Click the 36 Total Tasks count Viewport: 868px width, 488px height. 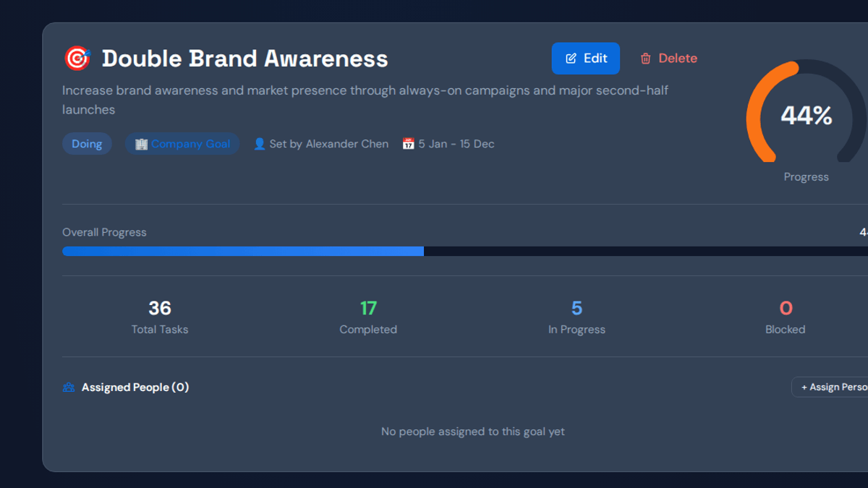pyautogui.click(x=160, y=308)
